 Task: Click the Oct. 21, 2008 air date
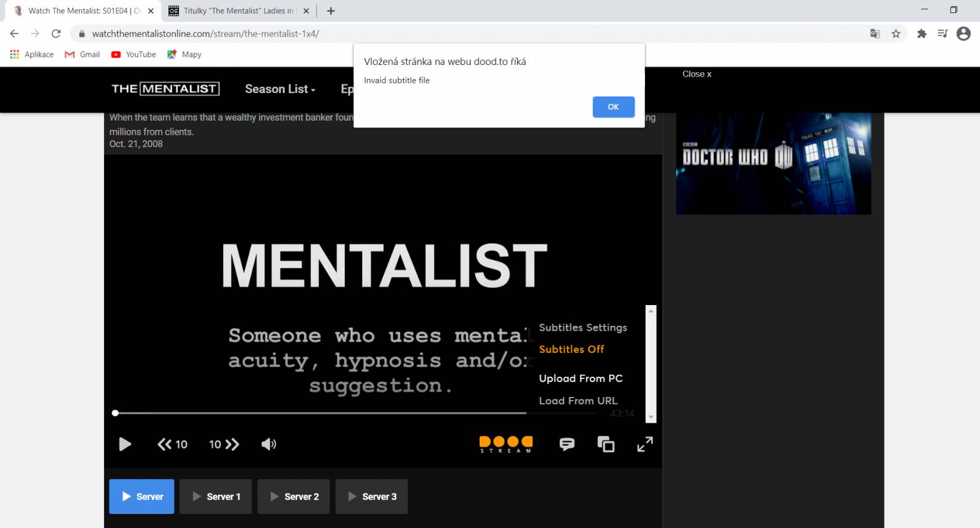(136, 144)
